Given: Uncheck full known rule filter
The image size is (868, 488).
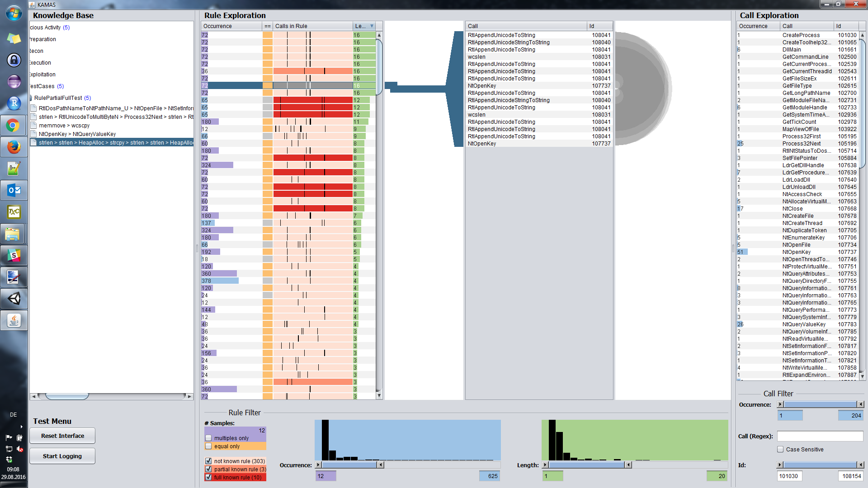Looking at the screenshot, I should point(208,477).
